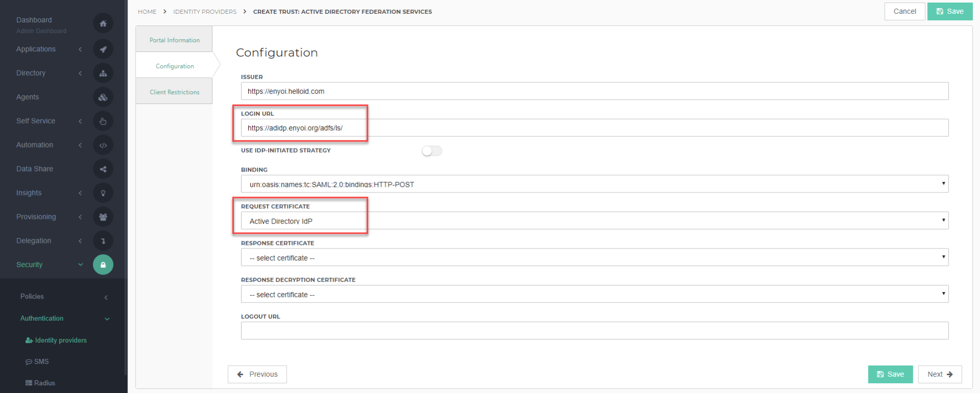The height and width of the screenshot is (393, 980).
Task: Expand the Automation menu chevron
Action: click(x=80, y=145)
